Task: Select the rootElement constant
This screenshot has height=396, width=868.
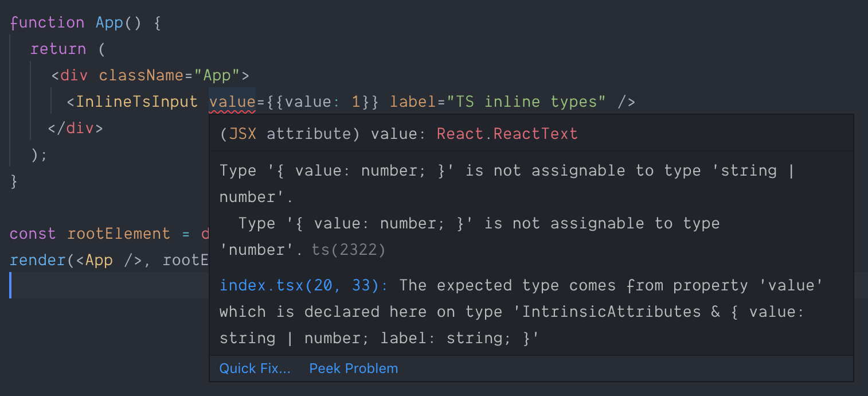Action: pyautogui.click(x=119, y=233)
